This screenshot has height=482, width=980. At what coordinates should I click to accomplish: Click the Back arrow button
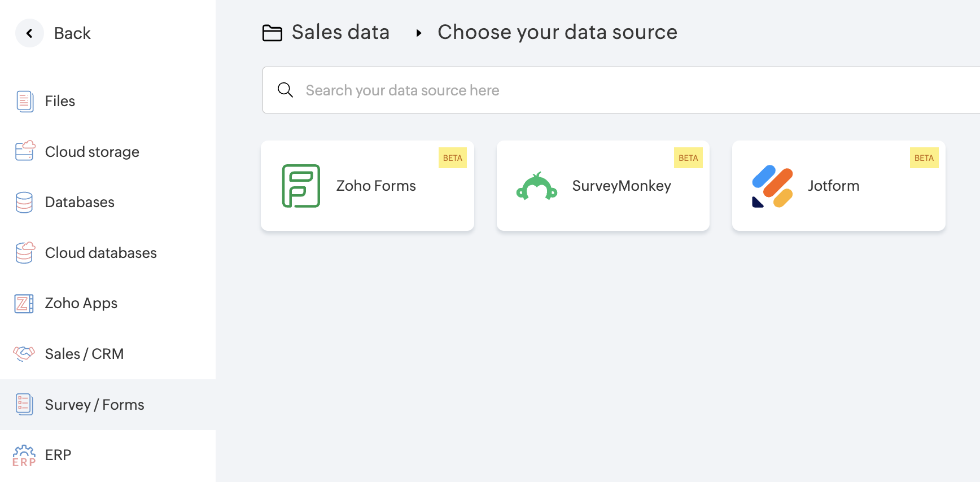pyautogui.click(x=29, y=33)
